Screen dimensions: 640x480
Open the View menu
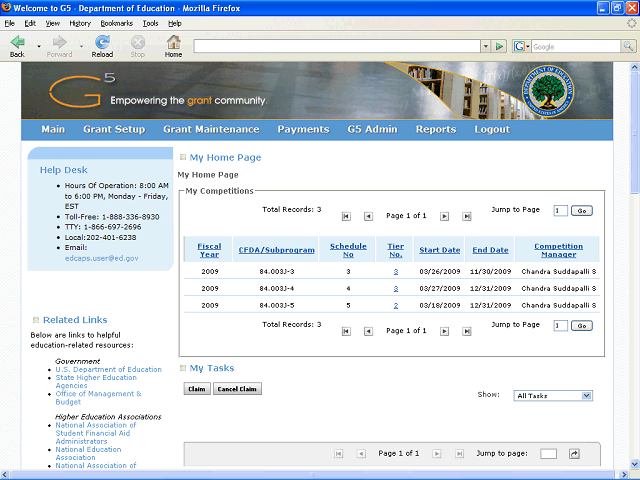pyautogui.click(x=53, y=23)
